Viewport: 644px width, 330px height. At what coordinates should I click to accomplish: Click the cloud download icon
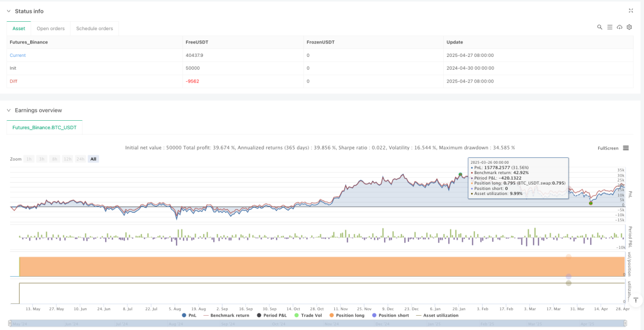619,27
